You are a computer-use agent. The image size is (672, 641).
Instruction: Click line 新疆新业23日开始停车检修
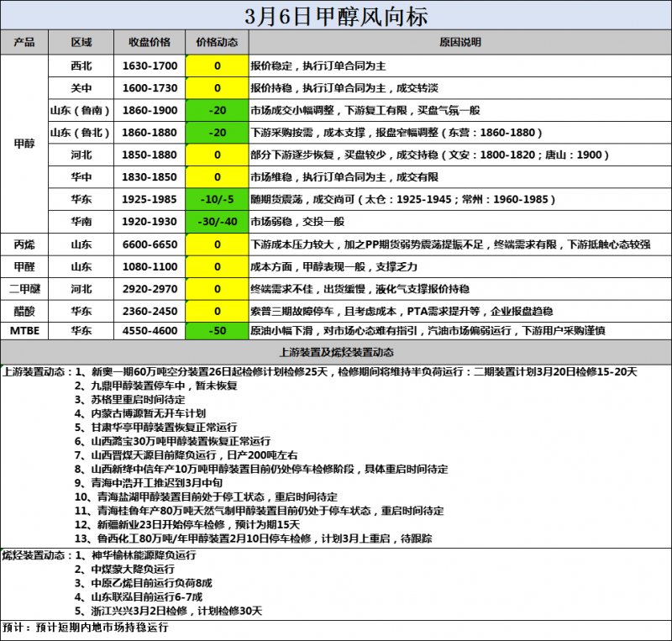[187, 525]
